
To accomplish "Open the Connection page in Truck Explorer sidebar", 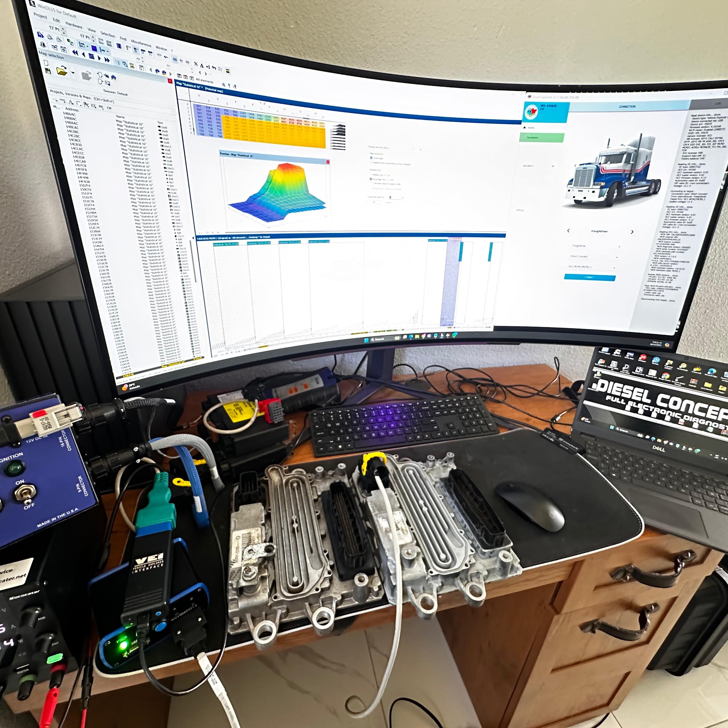I will (542, 138).
